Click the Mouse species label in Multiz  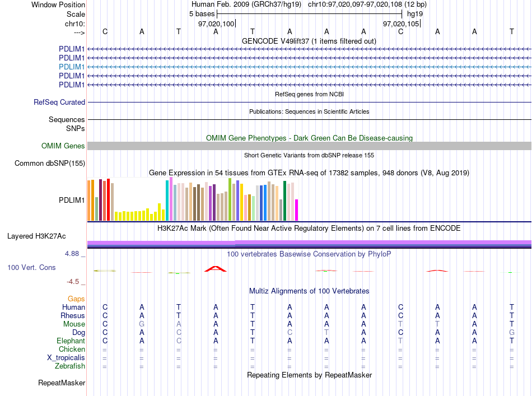74,324
